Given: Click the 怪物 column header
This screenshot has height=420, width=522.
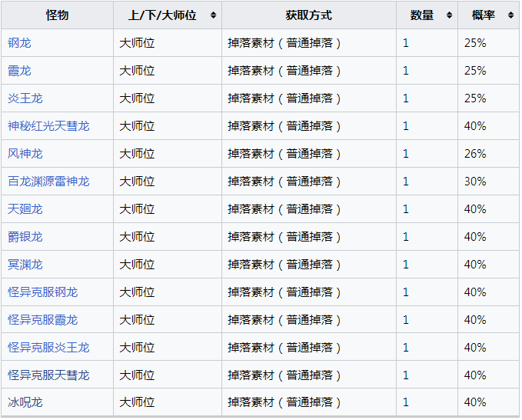Looking at the screenshot, I should pos(57,15).
